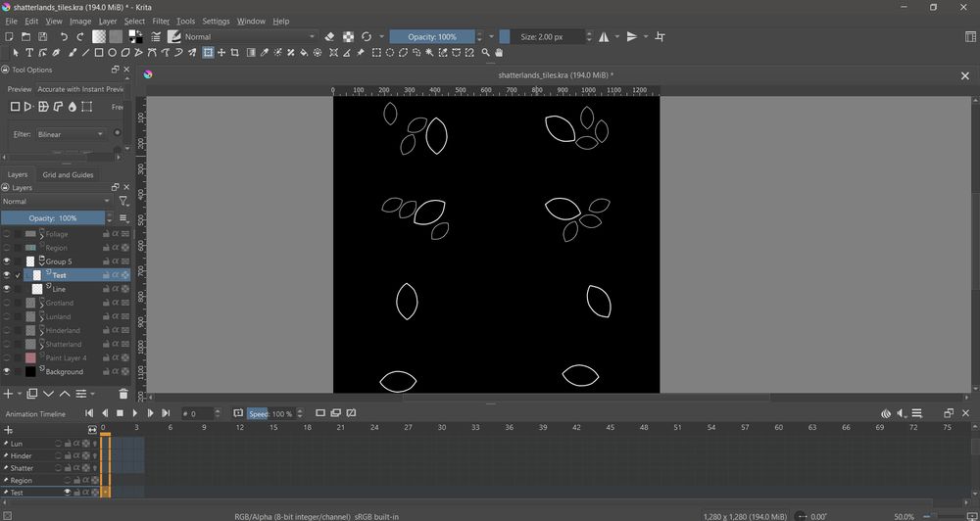
Task: Choose the Rectangular Selection tool
Action: (376, 53)
